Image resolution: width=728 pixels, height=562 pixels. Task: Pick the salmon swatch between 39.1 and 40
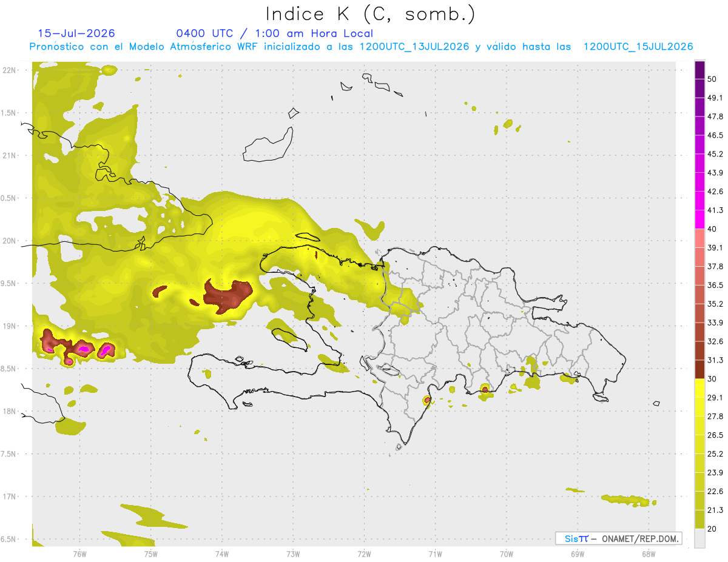coord(699,238)
